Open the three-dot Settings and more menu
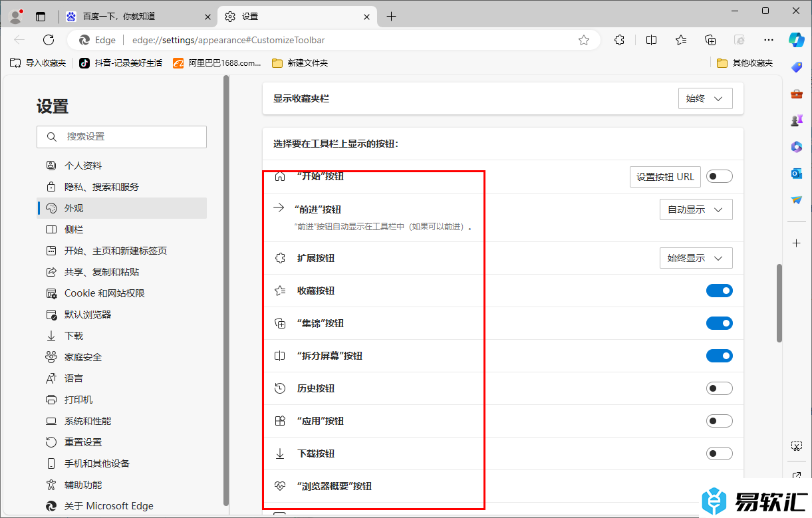 click(x=769, y=40)
